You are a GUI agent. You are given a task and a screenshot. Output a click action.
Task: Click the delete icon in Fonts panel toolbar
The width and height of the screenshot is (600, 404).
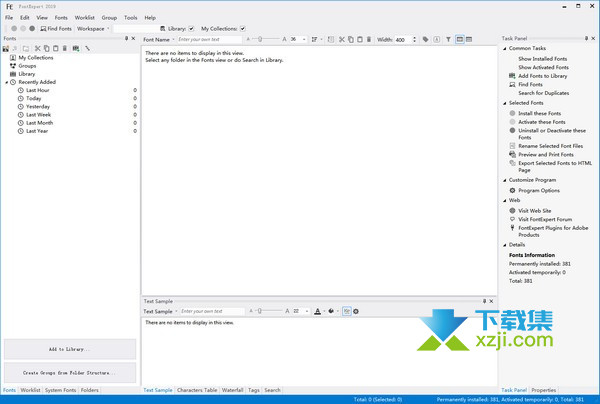(x=65, y=48)
